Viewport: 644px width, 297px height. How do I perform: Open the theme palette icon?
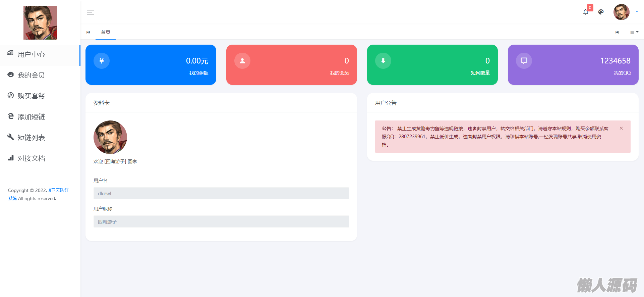pos(601,12)
